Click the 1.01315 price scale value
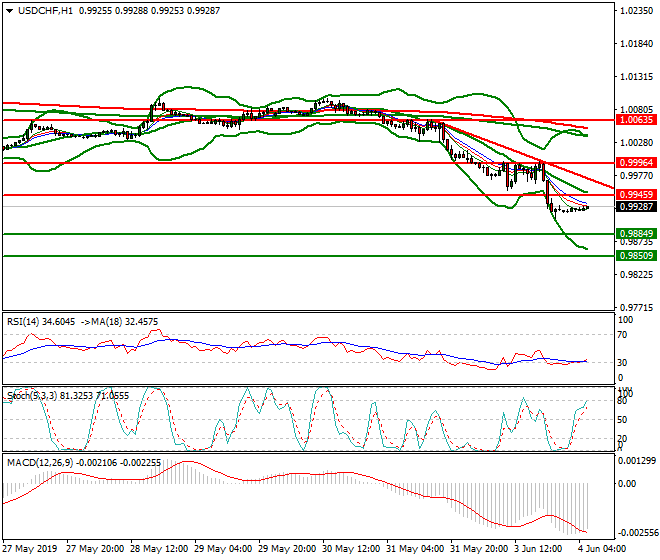Viewport: 660px width, 560px height. coord(636,77)
